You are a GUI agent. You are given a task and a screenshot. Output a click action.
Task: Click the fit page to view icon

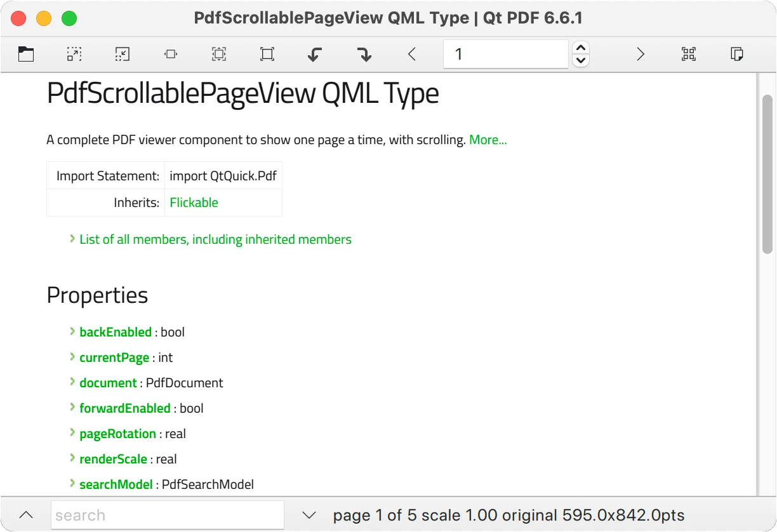pyautogui.click(x=267, y=54)
